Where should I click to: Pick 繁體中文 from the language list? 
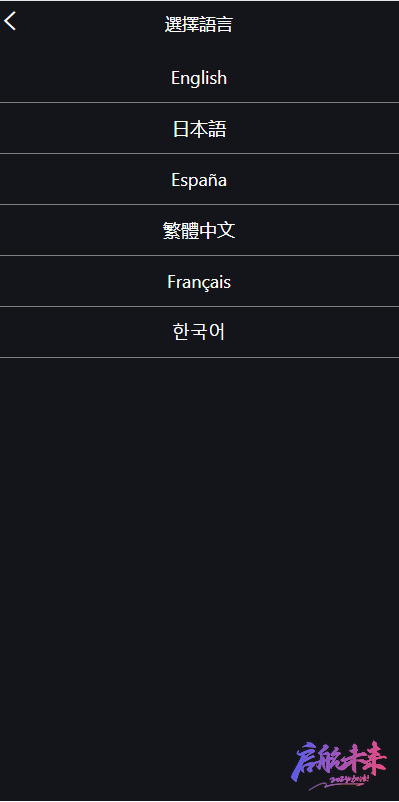200,231
